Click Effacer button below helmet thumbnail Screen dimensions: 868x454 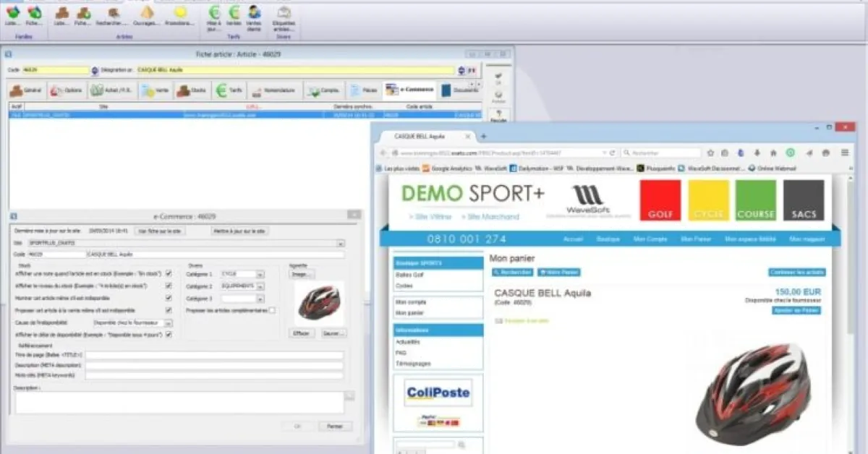click(x=302, y=333)
